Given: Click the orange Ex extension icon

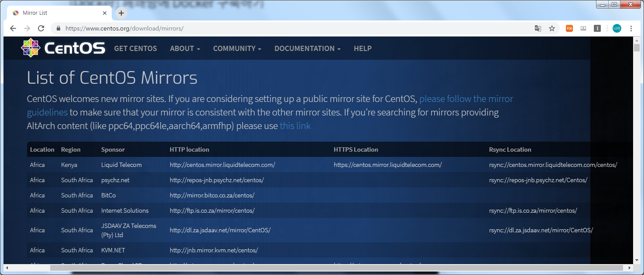Looking at the screenshot, I should 569,28.
